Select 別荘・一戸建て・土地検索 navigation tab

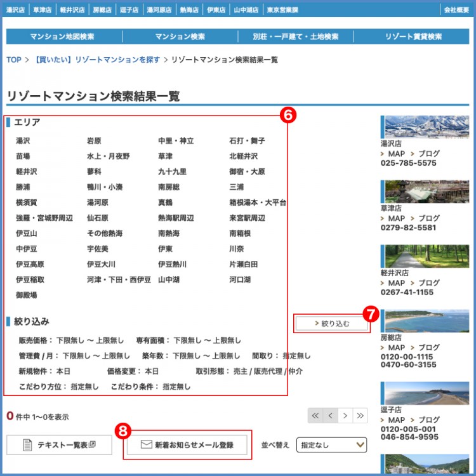(295, 37)
